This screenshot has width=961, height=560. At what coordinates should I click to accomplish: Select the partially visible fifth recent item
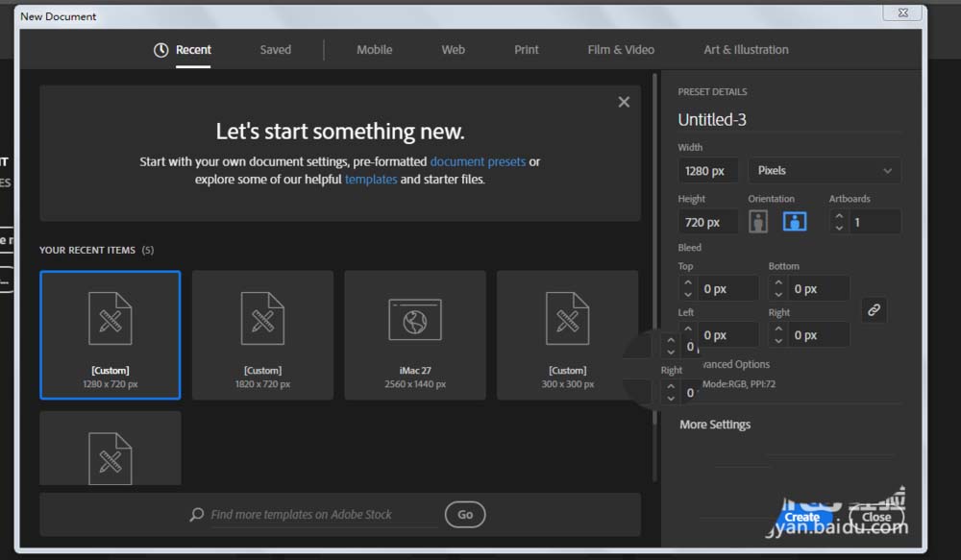coord(111,448)
